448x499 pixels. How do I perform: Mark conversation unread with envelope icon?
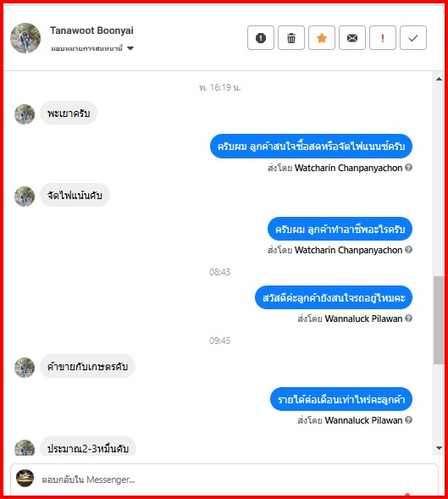pos(352,38)
